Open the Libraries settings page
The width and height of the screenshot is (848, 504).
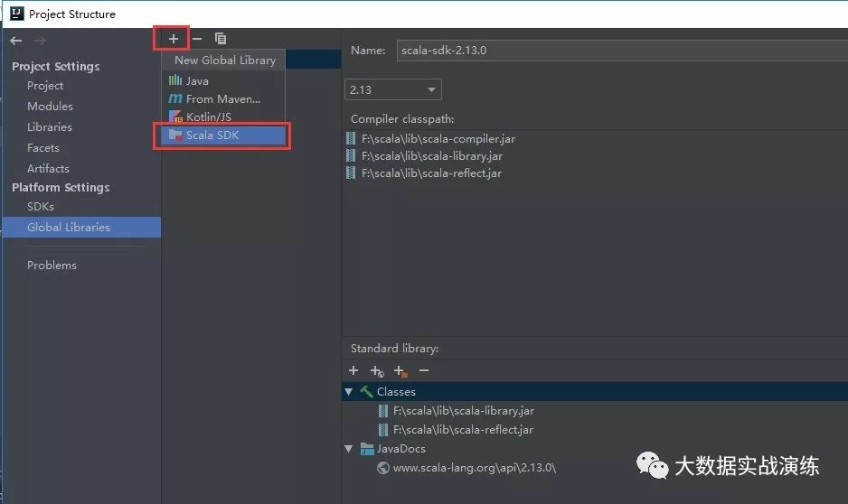(49, 127)
